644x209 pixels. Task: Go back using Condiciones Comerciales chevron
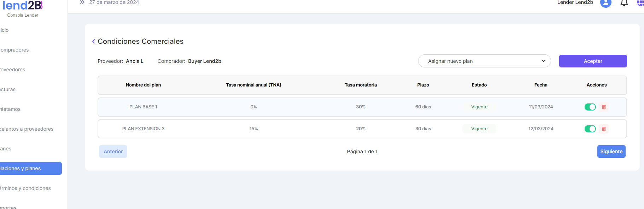tap(94, 42)
